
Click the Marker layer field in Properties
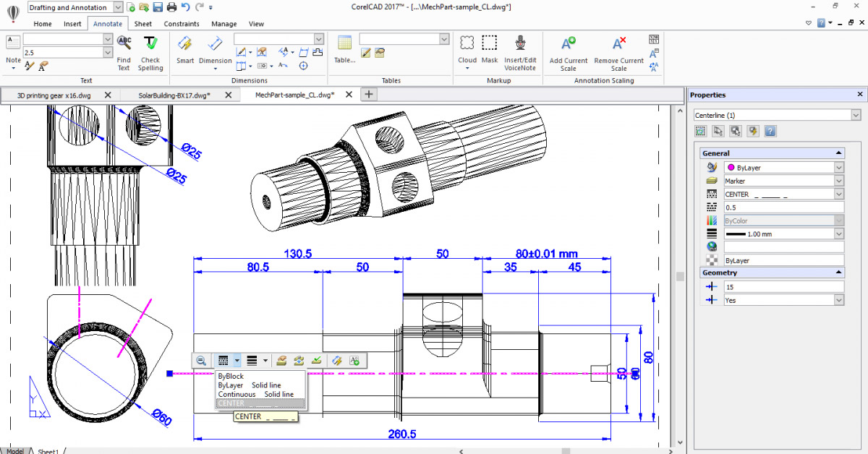(783, 181)
